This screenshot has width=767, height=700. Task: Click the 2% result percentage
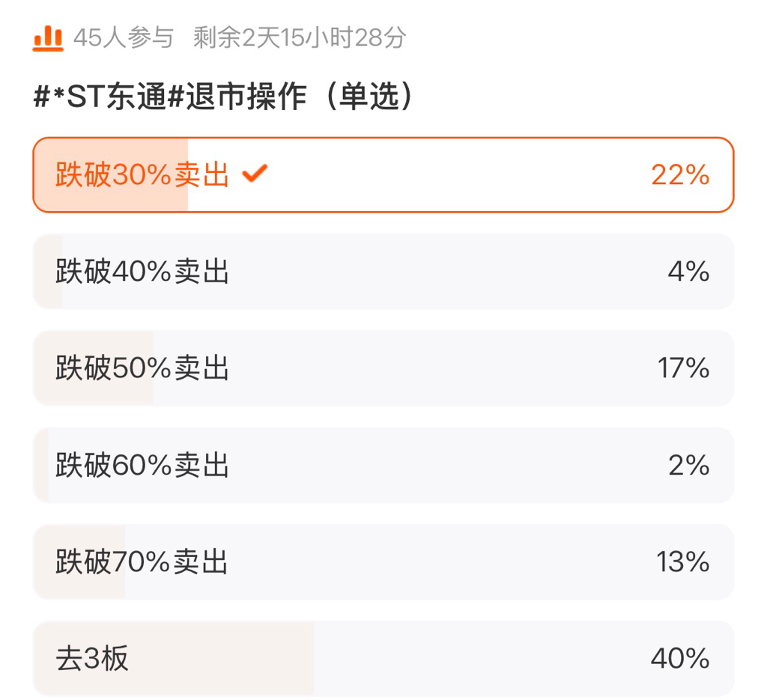tap(689, 466)
